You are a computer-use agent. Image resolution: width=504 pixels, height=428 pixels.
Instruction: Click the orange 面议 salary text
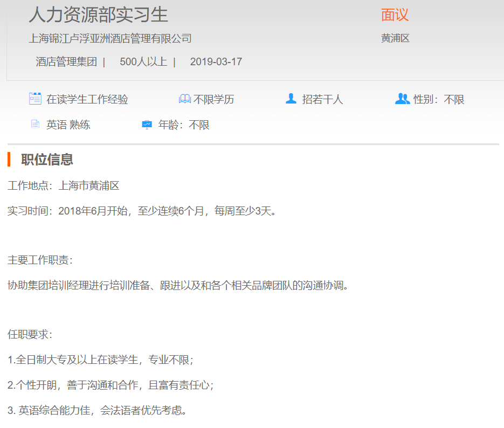click(395, 15)
